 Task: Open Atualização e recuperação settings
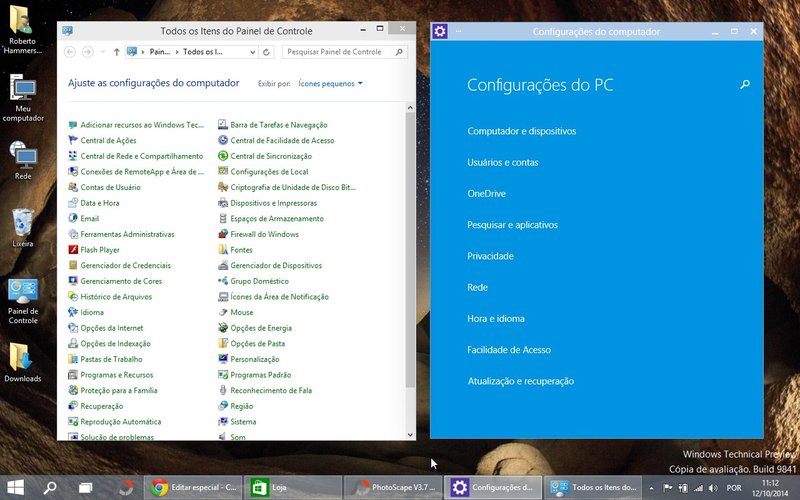(x=520, y=381)
